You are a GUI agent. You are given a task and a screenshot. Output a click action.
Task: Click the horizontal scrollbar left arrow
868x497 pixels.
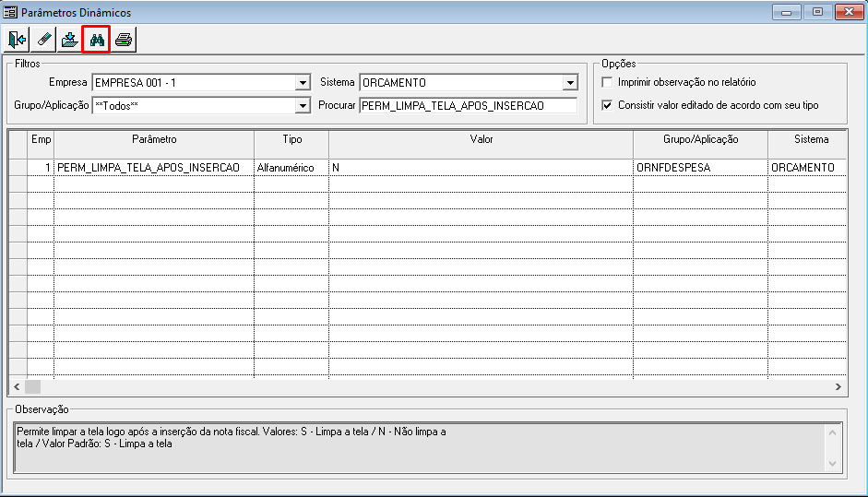pos(17,387)
